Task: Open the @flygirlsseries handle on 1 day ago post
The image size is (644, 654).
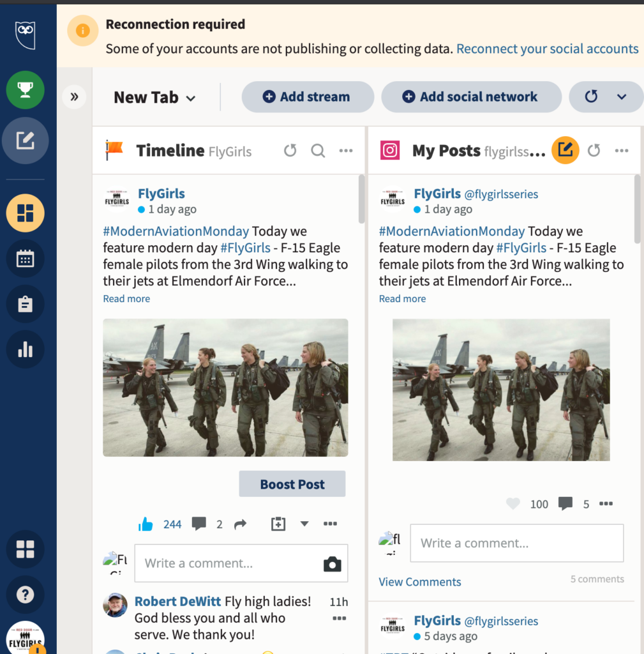Action: click(501, 194)
